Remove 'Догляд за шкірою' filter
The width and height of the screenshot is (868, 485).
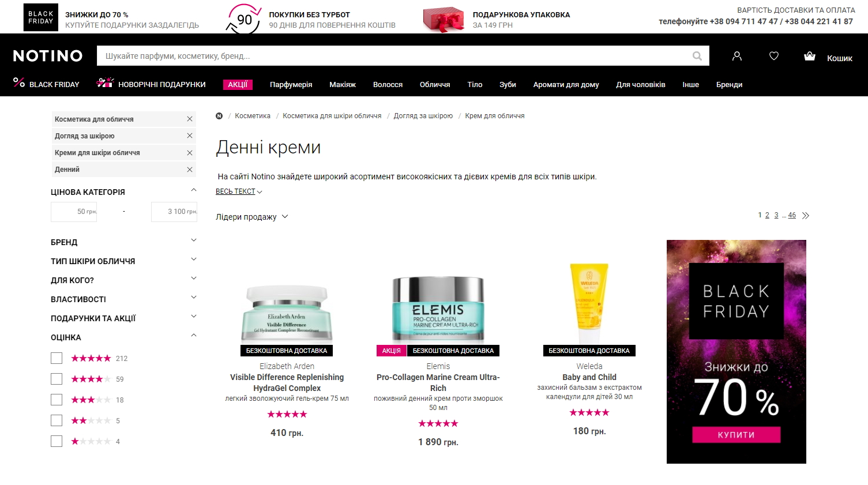click(x=190, y=136)
